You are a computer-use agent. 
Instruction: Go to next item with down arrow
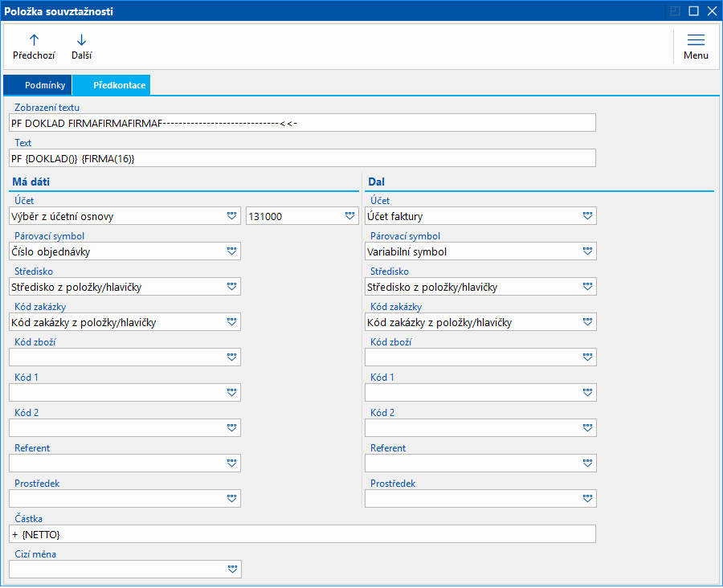tap(81, 47)
